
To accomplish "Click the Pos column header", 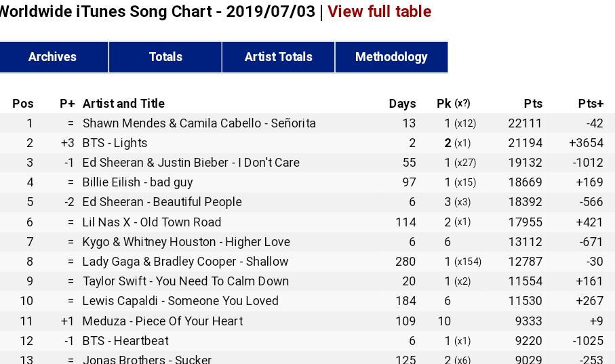I will pyautogui.click(x=23, y=104).
